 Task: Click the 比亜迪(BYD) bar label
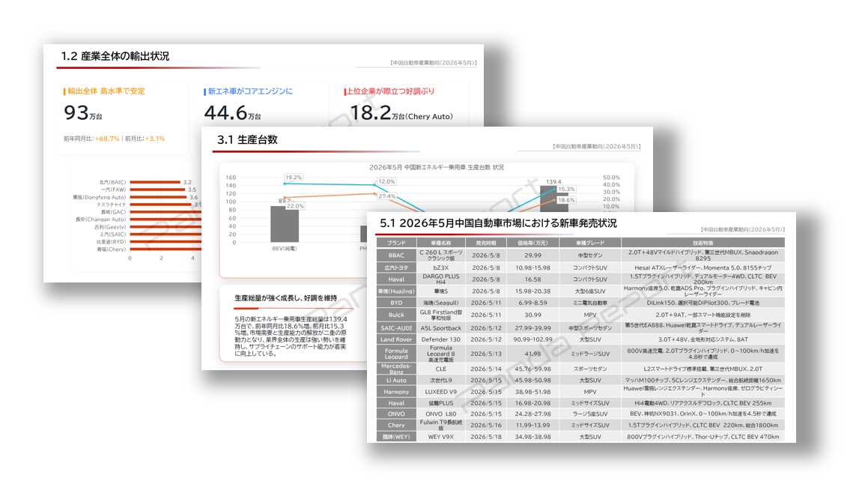click(x=111, y=241)
